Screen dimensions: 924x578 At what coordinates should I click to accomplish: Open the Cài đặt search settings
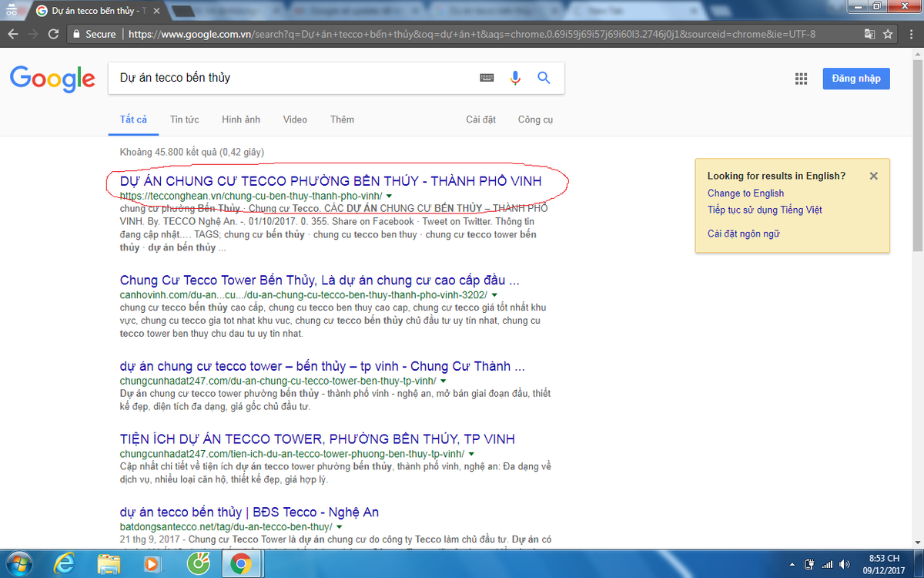[x=480, y=119]
